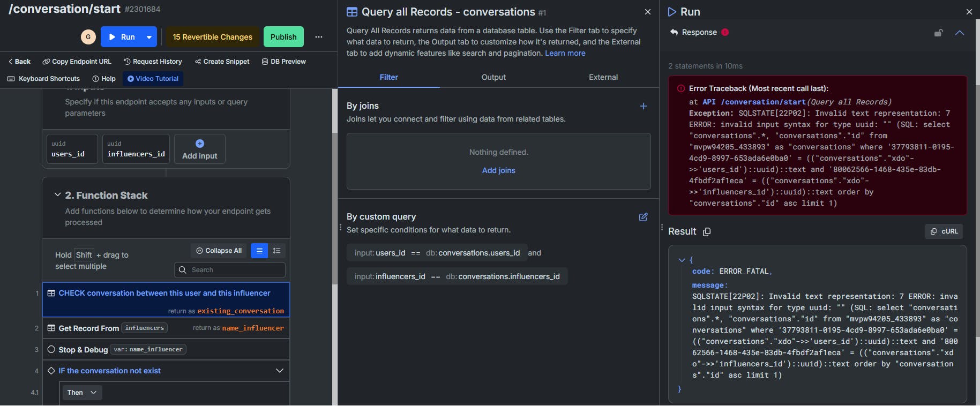Open the Learn more link
The image size is (980, 406).
point(565,53)
